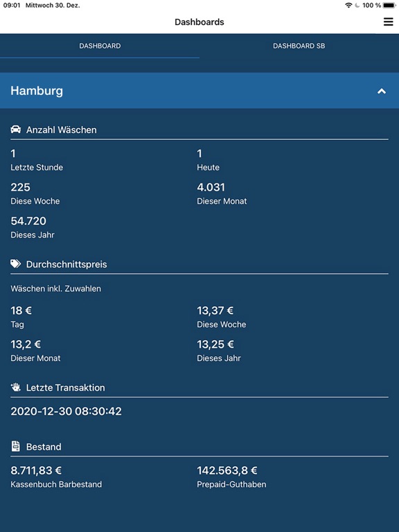Click the price tag icon beside Durchschnittspreis
The height and width of the screenshot is (532, 399).
(16, 264)
